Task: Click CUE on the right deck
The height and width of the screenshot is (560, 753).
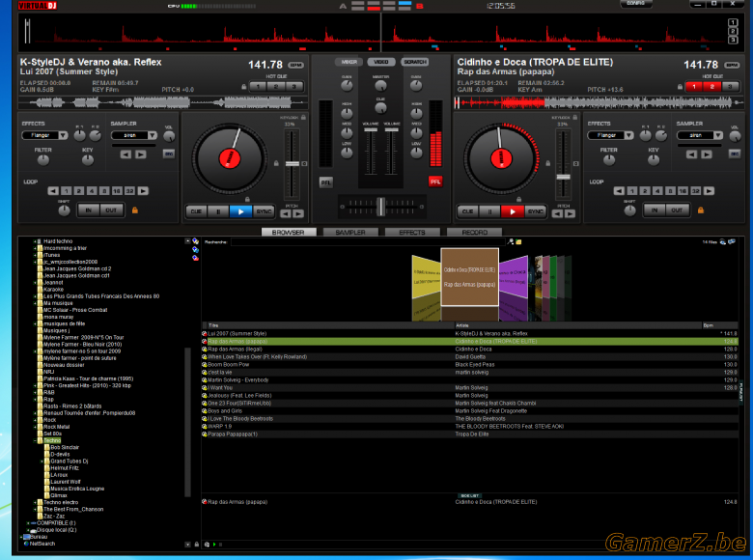Action: click(x=468, y=211)
